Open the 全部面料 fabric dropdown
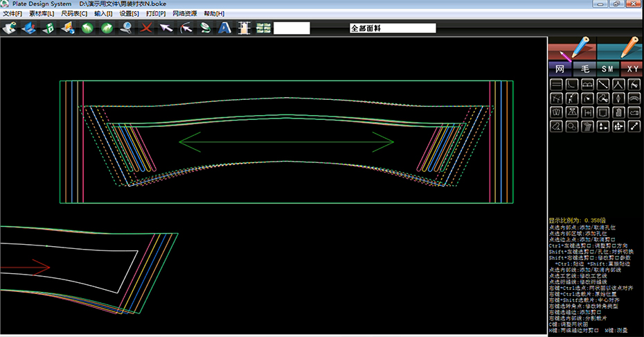The width and height of the screenshot is (644, 337). point(393,28)
